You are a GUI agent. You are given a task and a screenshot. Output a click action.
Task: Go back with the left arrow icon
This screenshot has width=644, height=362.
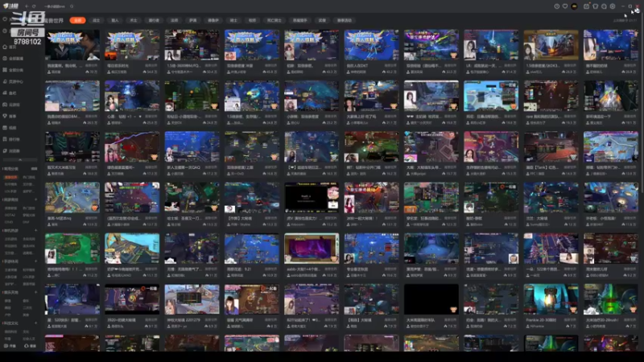pos(27,6)
